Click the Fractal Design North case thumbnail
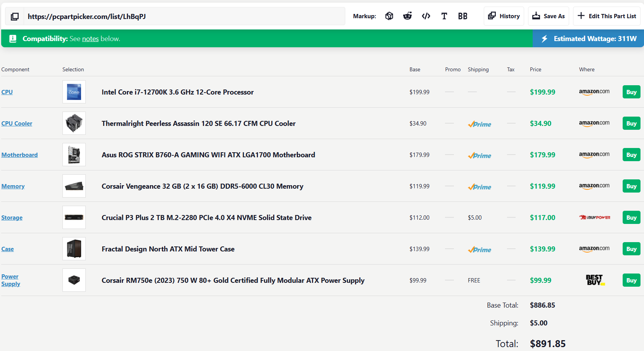644x351 pixels. click(x=74, y=249)
